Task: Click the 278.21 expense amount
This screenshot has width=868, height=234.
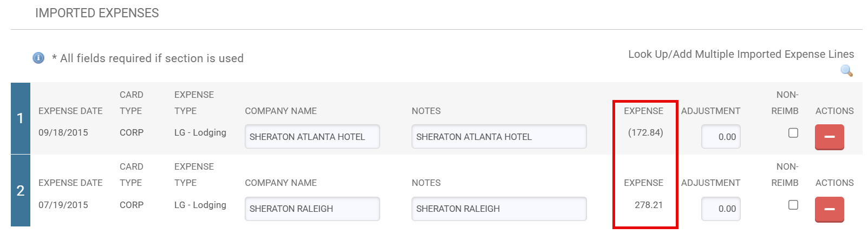Action: pos(649,205)
